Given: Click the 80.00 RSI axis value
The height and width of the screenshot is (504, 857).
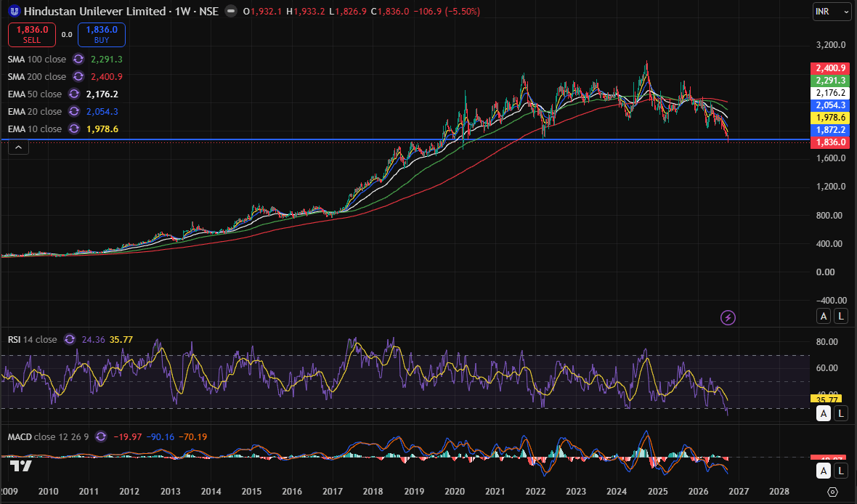Looking at the screenshot, I should pos(826,341).
